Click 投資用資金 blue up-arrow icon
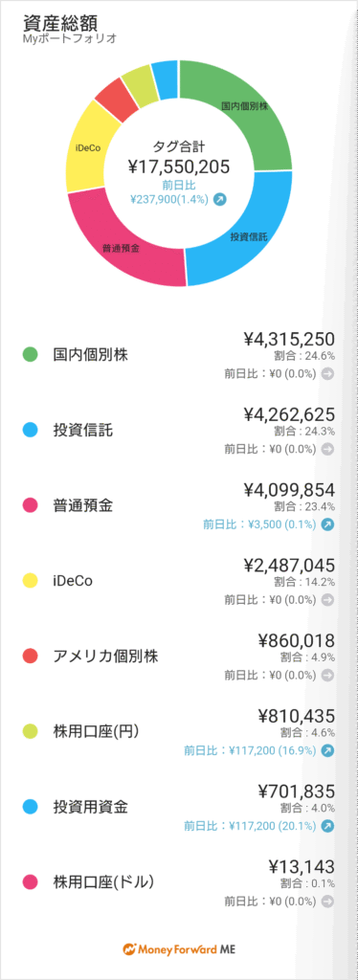 coord(327,826)
